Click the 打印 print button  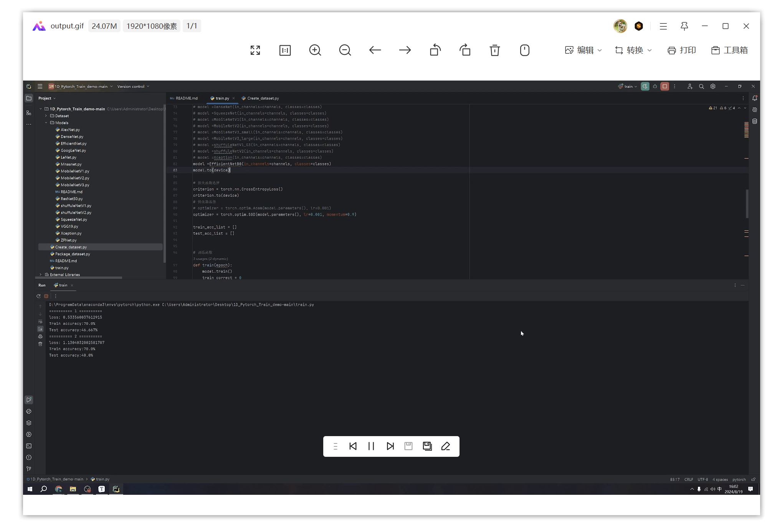[682, 50]
